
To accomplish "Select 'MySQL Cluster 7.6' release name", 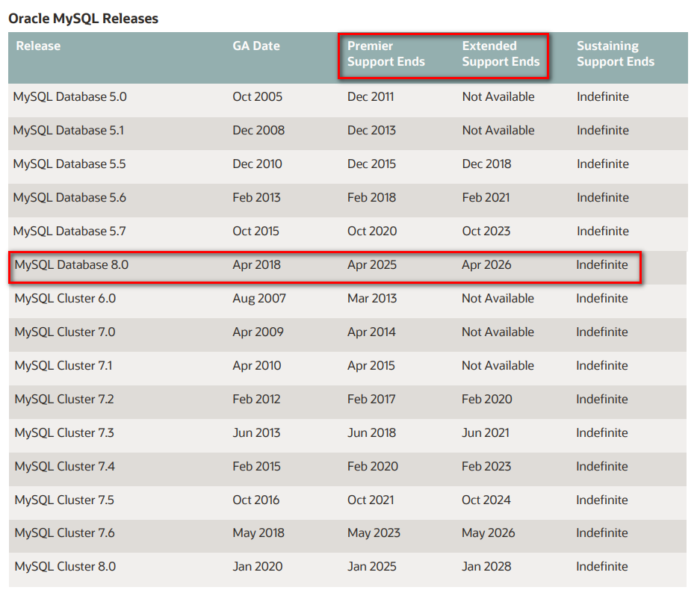I will (65, 533).
